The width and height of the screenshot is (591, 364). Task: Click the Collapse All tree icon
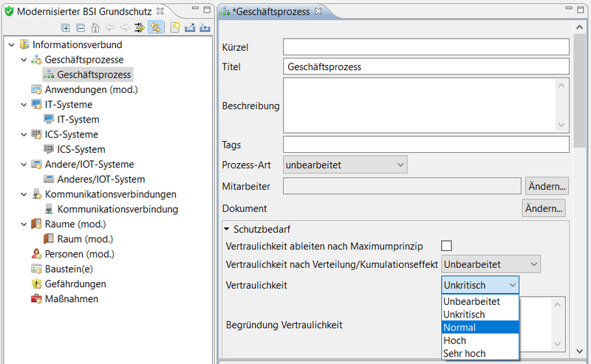pos(81,27)
